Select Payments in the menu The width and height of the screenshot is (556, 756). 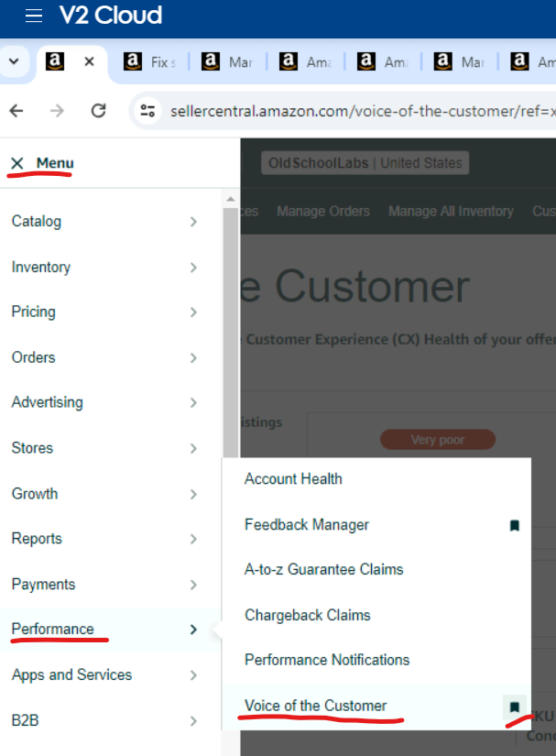click(x=43, y=585)
